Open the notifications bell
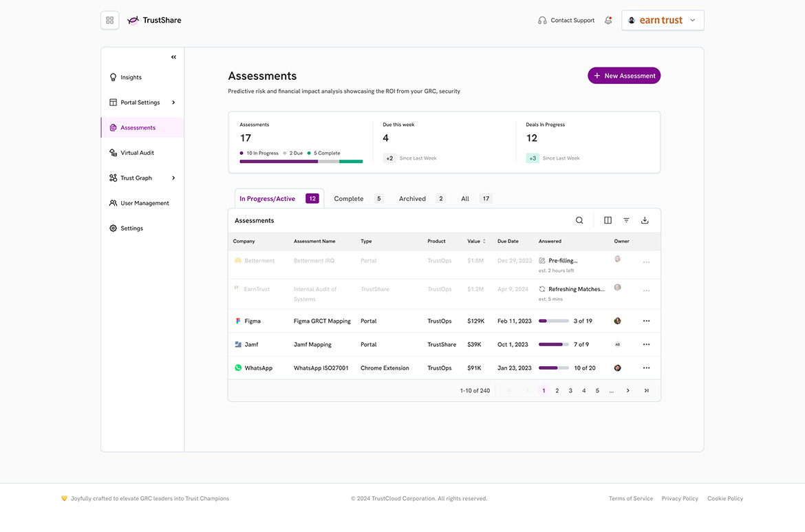805x532 pixels. tap(608, 20)
